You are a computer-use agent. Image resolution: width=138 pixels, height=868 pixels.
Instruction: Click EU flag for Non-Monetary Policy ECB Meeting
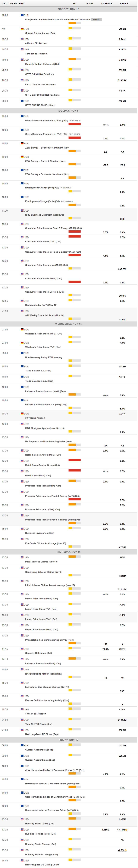[22, 353]
